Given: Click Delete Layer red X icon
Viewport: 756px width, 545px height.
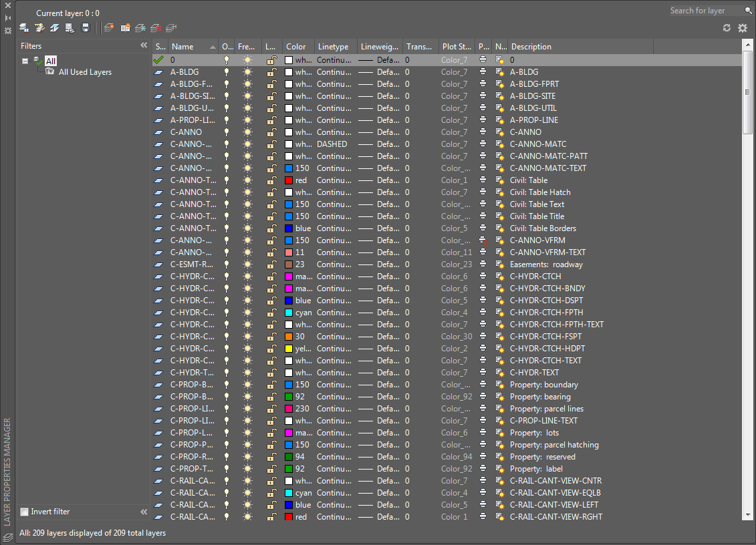Looking at the screenshot, I should point(156,28).
